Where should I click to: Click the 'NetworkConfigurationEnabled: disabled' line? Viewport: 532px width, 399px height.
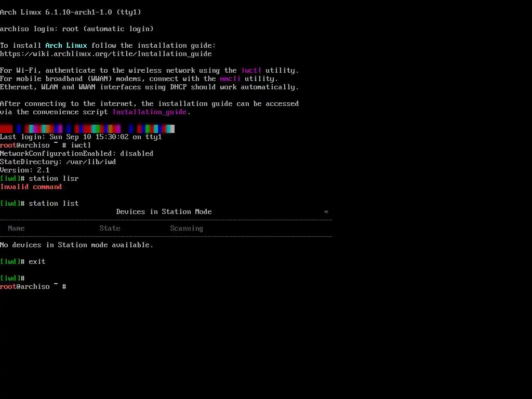[x=77, y=154]
